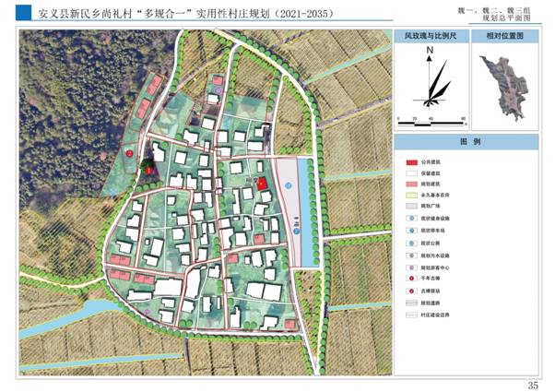
Task: Select the white 保留建筑 legend swatch
Action: point(412,173)
